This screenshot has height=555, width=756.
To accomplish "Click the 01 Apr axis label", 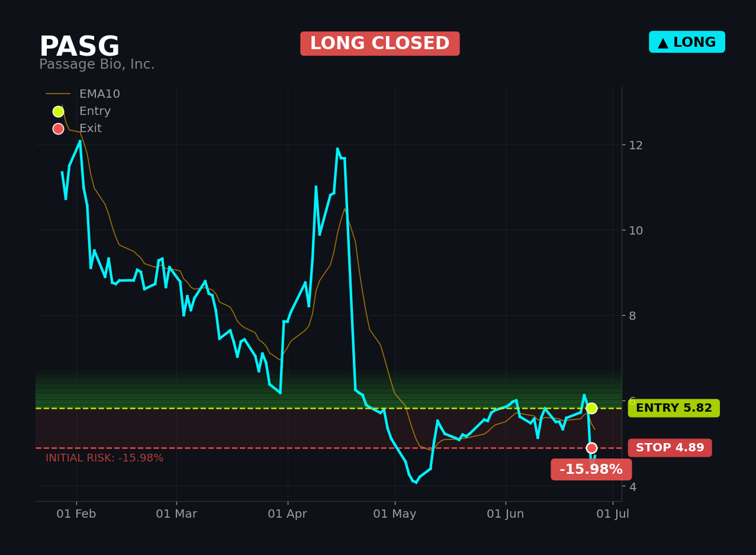I will point(288,514).
